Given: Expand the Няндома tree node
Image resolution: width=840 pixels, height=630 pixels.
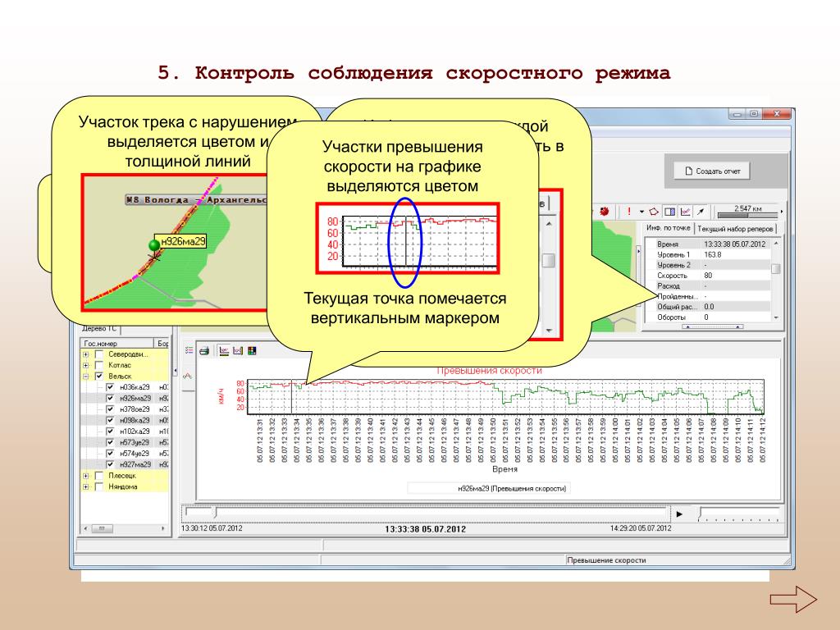Looking at the screenshot, I should pyautogui.click(x=85, y=487).
